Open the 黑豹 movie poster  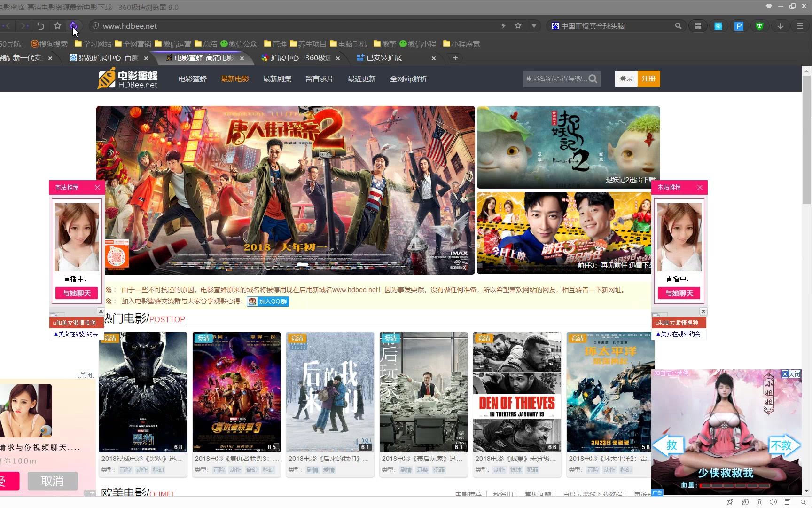tap(143, 392)
